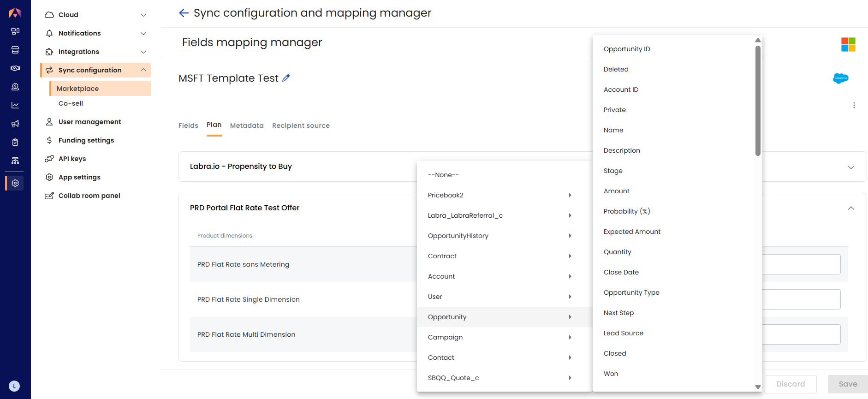Image resolution: width=868 pixels, height=399 pixels.
Task: Collapse the PRD Portal Flat Rate Test Offer panel
Action: pos(851,208)
